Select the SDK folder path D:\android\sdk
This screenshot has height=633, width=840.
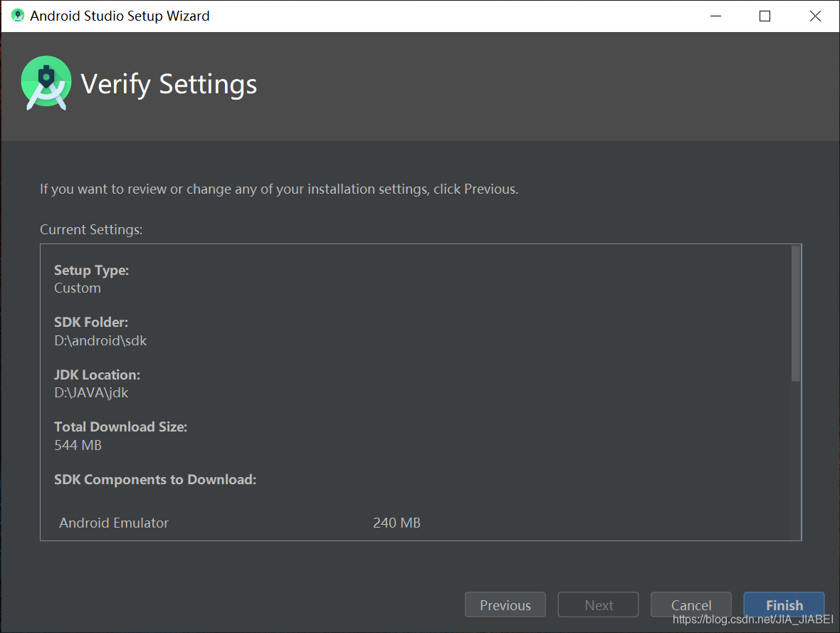[100, 341]
